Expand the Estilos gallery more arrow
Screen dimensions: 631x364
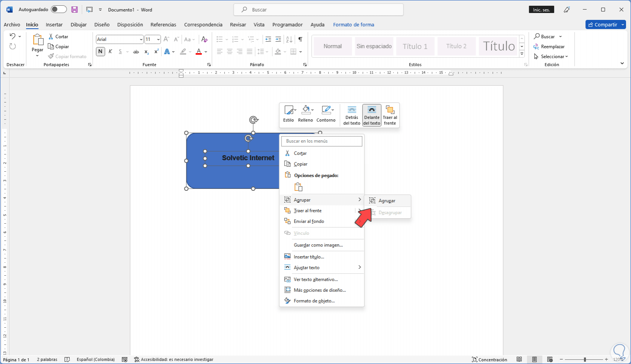pos(522,54)
